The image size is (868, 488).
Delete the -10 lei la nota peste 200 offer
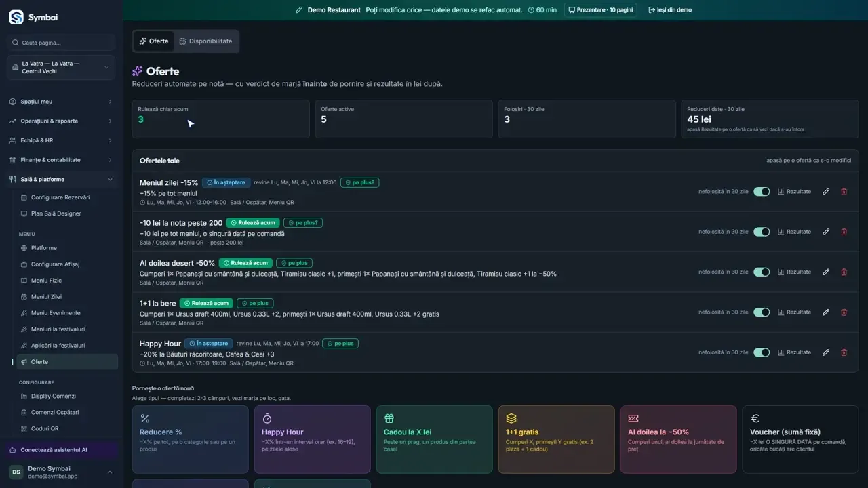click(x=844, y=232)
